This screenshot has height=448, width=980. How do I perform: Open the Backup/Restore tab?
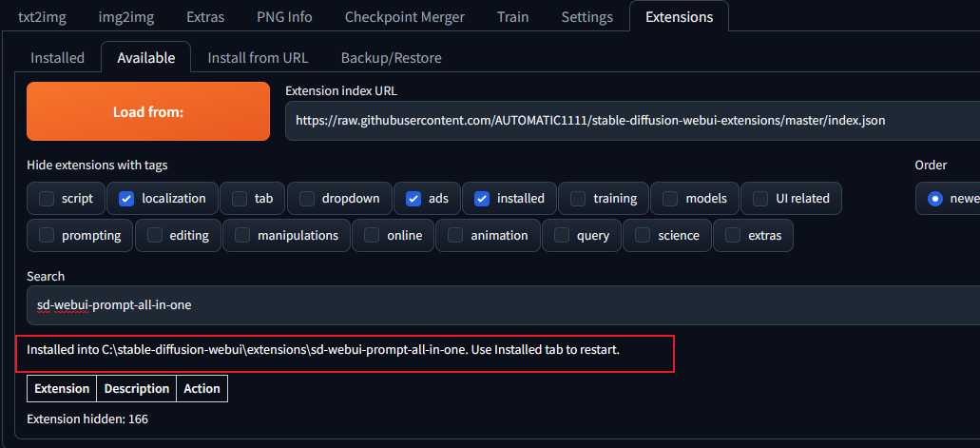pyautogui.click(x=391, y=58)
